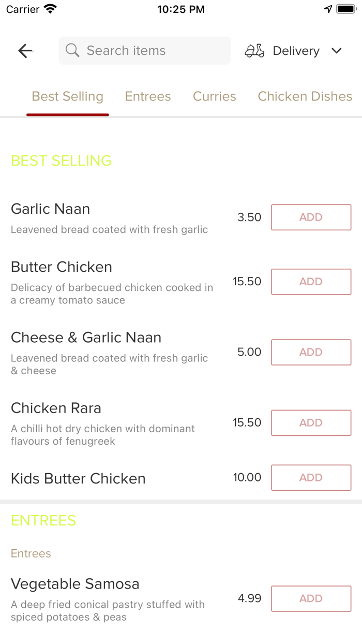Go to the Chicken Dishes tab
The image size is (362, 644).
pos(305,97)
